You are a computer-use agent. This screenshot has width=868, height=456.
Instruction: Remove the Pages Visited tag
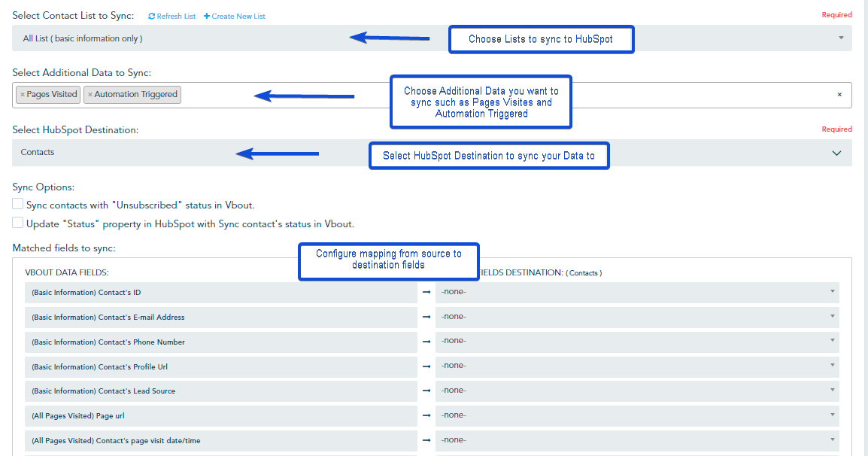[22, 95]
